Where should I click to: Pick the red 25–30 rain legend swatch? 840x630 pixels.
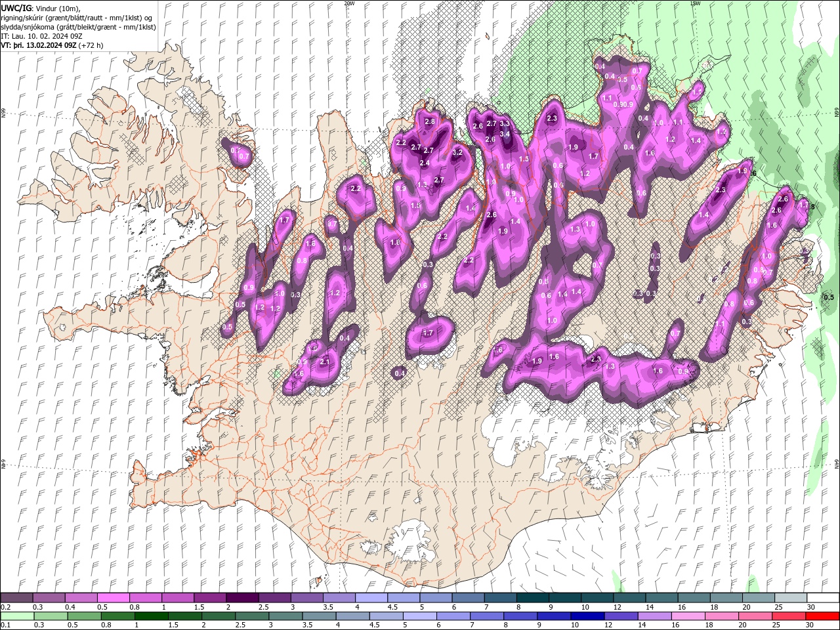click(789, 616)
